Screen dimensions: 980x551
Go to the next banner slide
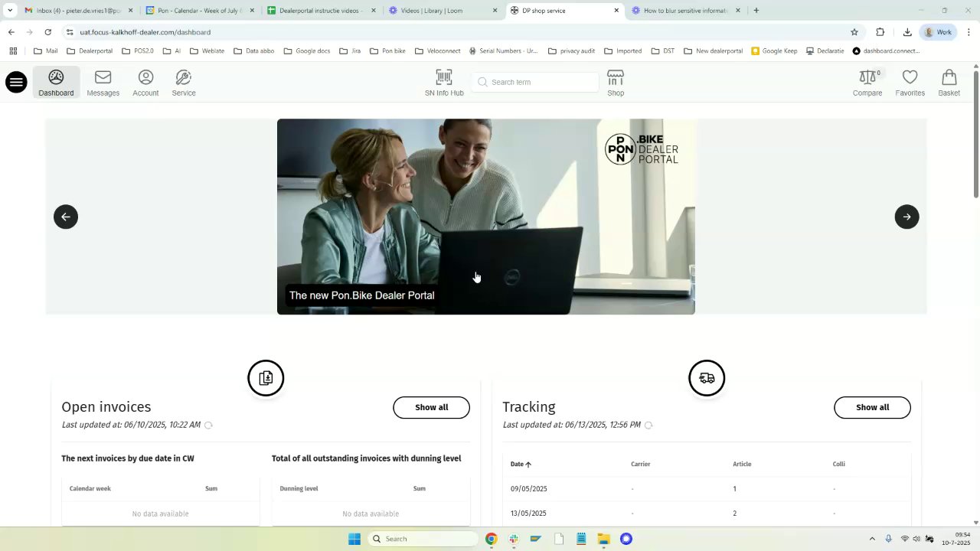click(x=906, y=217)
